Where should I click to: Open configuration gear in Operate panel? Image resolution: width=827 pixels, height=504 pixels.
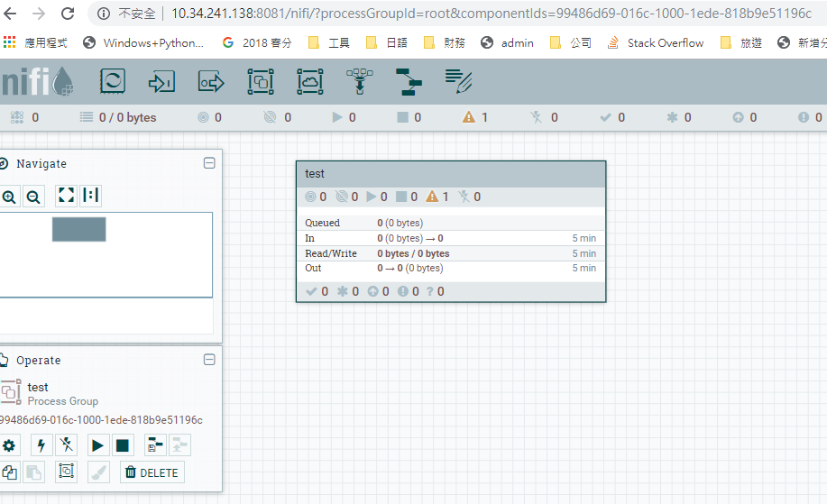coord(9,444)
